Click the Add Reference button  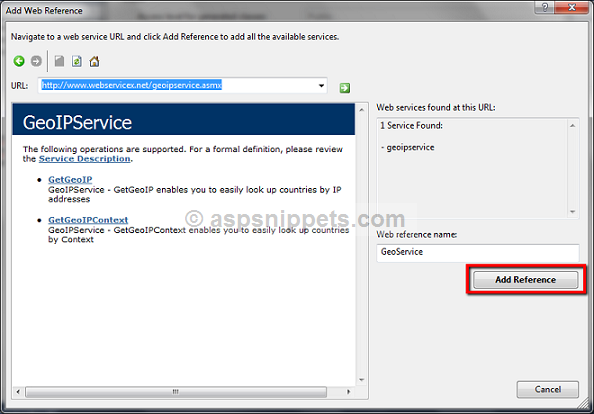[525, 280]
